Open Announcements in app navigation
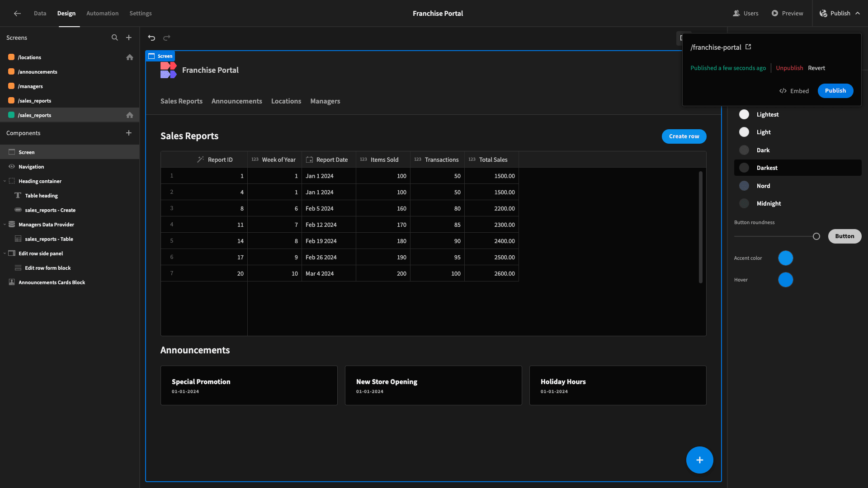Screen dimensions: 868x488 [x=237, y=101]
